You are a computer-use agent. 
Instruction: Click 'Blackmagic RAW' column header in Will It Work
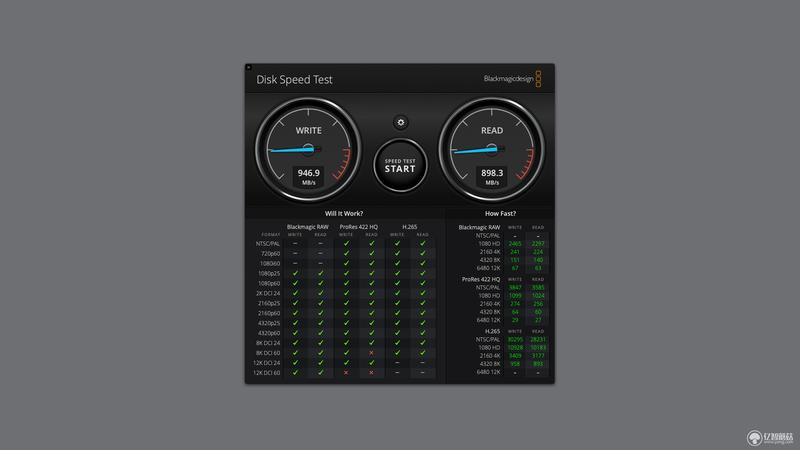pos(308,227)
